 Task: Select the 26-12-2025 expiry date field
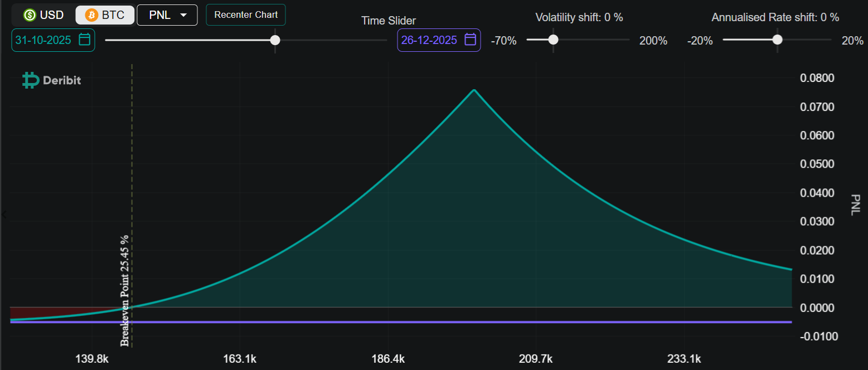tap(429, 40)
